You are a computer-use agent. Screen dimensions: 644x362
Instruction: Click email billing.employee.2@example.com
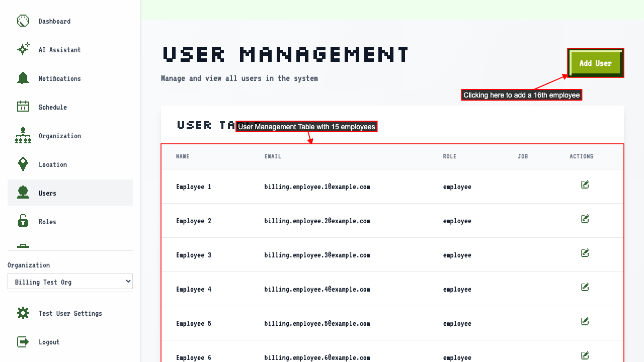click(x=317, y=221)
